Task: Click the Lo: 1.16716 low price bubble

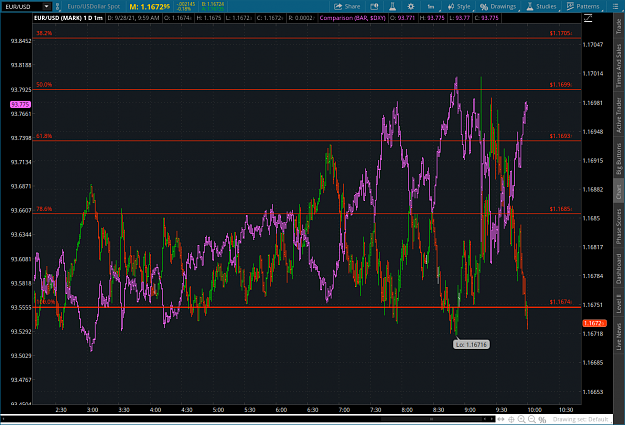Action: 471,344
